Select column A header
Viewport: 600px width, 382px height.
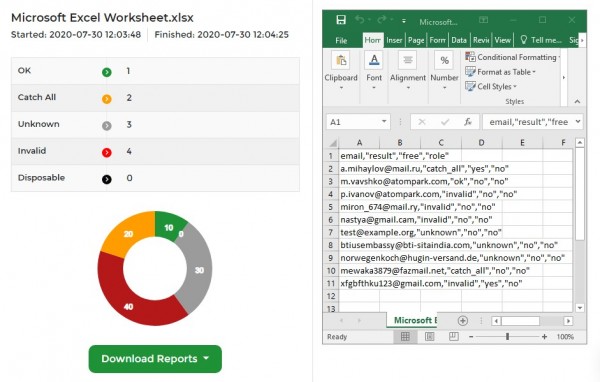[x=359, y=143]
